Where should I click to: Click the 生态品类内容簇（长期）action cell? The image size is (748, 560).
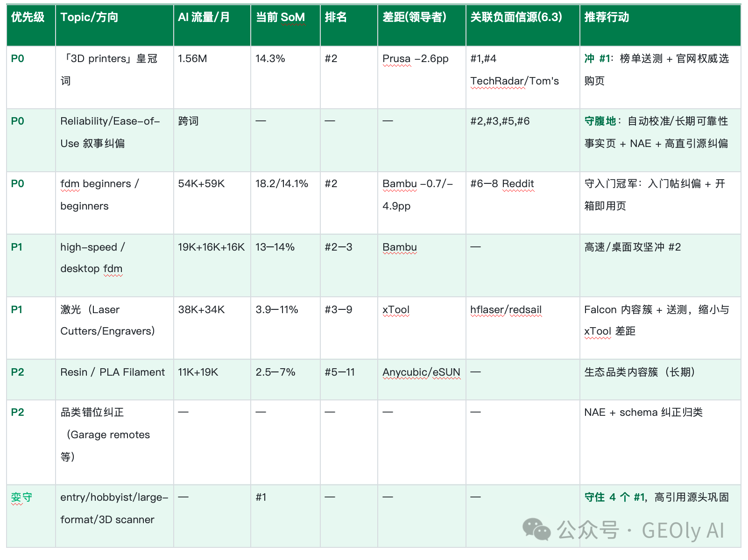(660, 379)
